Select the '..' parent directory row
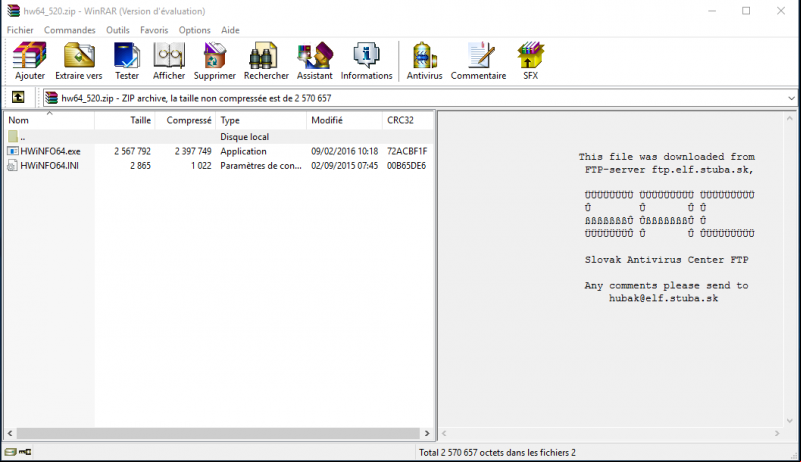801x462 pixels. point(219,136)
